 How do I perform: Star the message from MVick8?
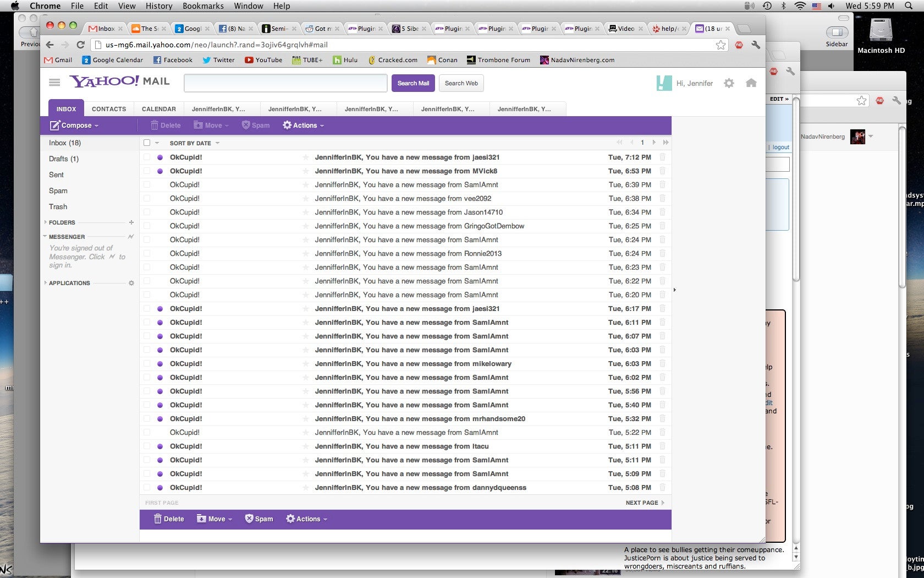[x=306, y=171]
